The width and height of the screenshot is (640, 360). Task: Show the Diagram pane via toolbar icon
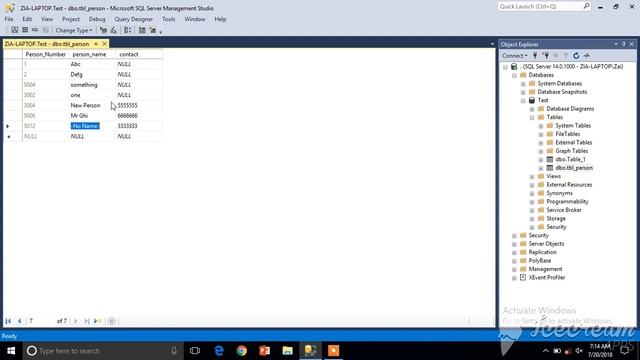(14, 30)
